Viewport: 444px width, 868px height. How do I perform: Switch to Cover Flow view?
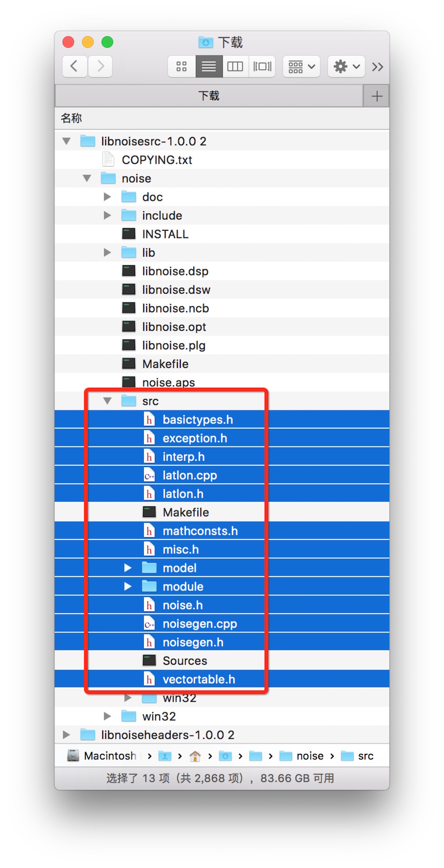(x=262, y=66)
